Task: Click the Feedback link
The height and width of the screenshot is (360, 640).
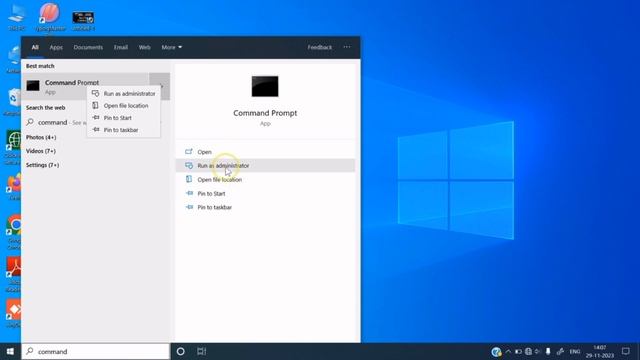Action: [x=320, y=47]
